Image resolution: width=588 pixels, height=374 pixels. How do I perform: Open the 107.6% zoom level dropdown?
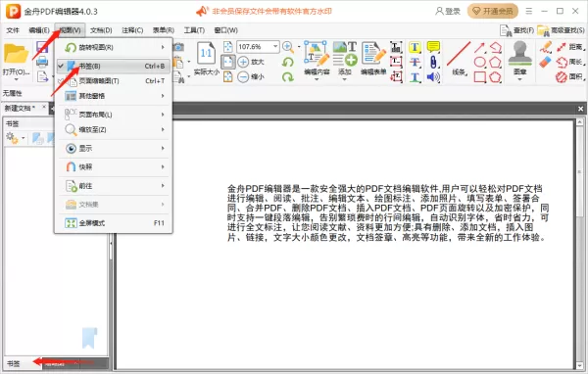[275, 47]
